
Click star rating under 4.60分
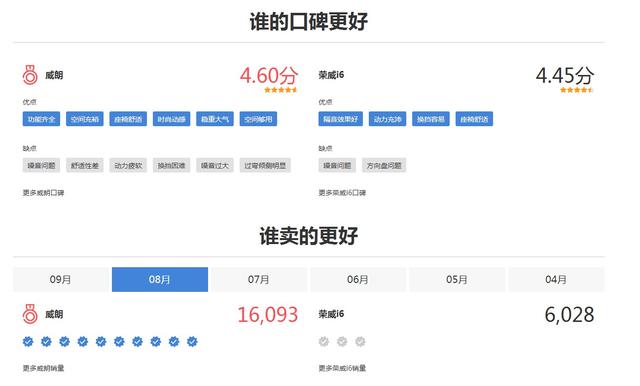point(280,90)
